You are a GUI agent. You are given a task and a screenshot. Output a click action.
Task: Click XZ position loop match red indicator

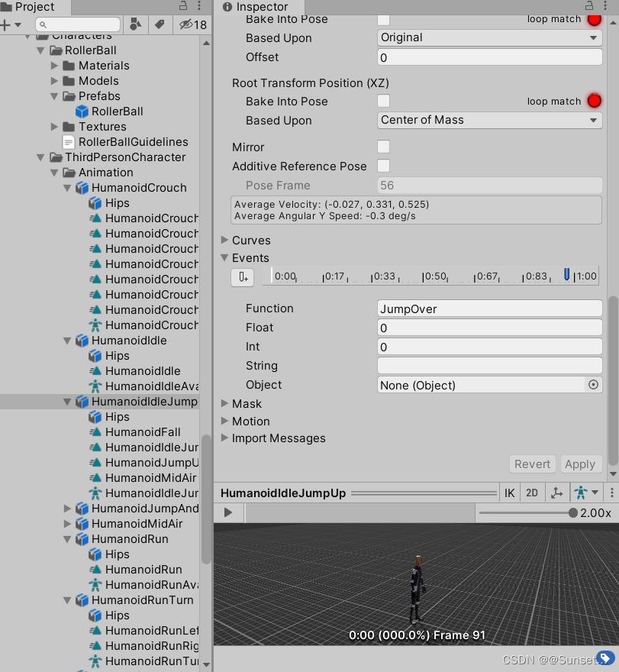tap(594, 101)
